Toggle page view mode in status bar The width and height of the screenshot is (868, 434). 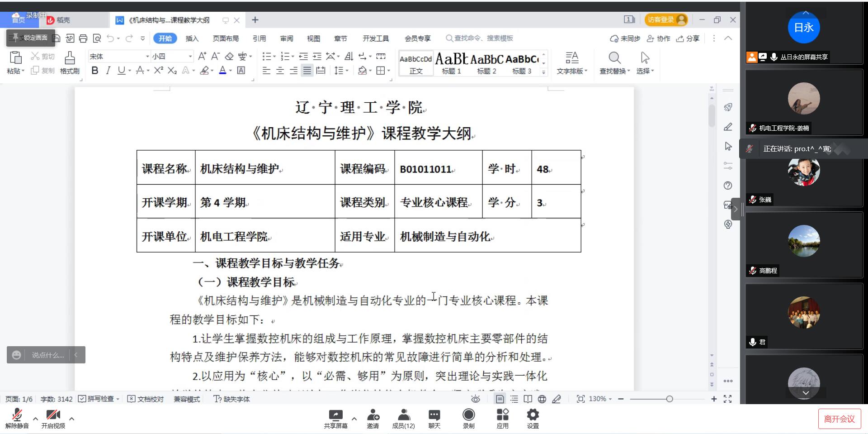coord(500,399)
